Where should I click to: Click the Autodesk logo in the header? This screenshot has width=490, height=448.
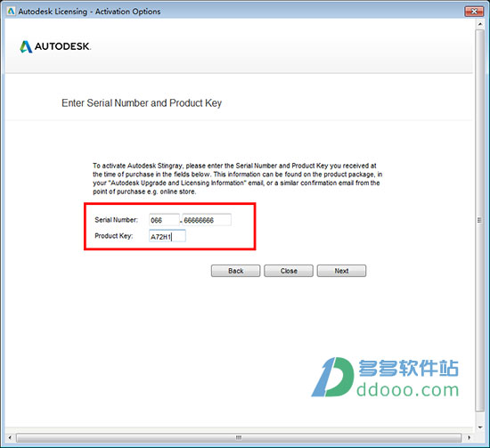(x=55, y=46)
